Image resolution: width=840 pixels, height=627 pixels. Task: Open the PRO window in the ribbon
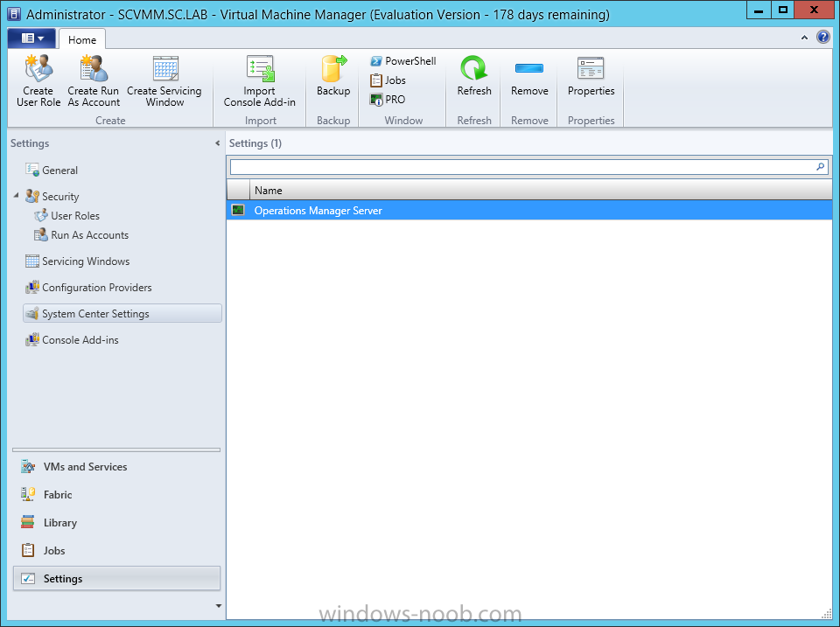(x=388, y=100)
